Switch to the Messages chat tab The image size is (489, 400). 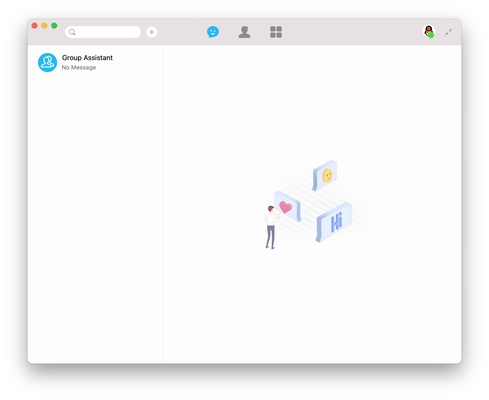point(213,32)
